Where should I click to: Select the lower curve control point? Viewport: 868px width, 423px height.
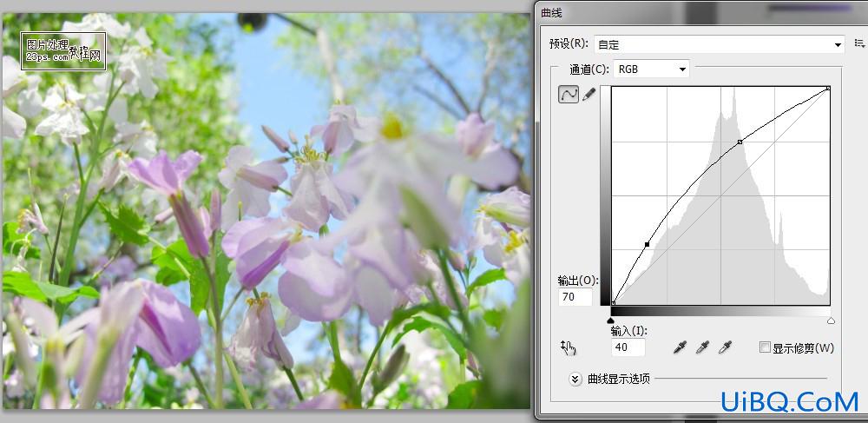coord(648,244)
